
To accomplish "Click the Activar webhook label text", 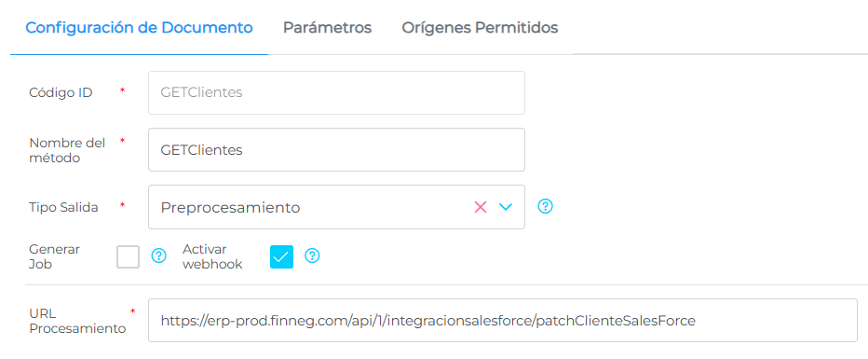I will coord(212,256).
